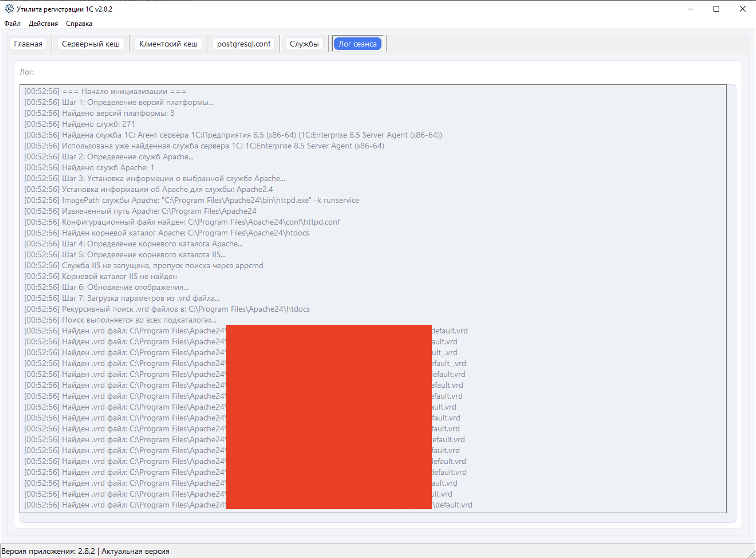
Task: Switch to the Серверный кеш tab
Action: [90, 44]
